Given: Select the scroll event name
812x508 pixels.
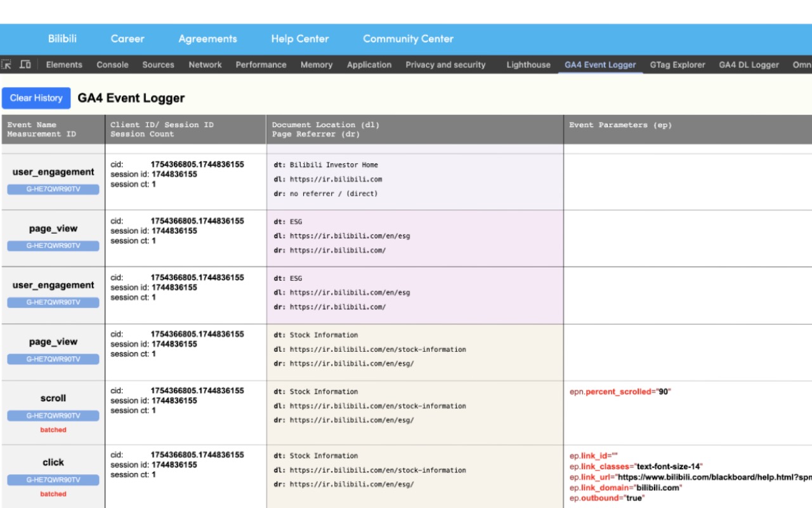Looking at the screenshot, I should (x=53, y=398).
